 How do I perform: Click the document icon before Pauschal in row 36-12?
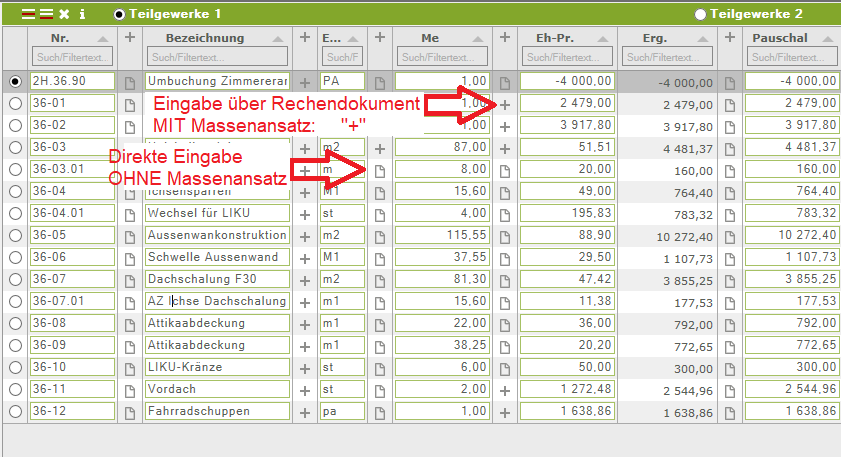point(729,411)
